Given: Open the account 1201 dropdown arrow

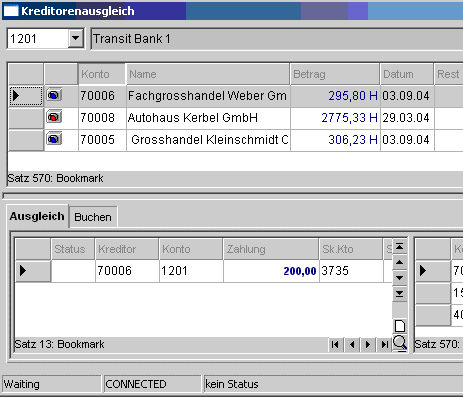Looking at the screenshot, I should (x=76, y=39).
